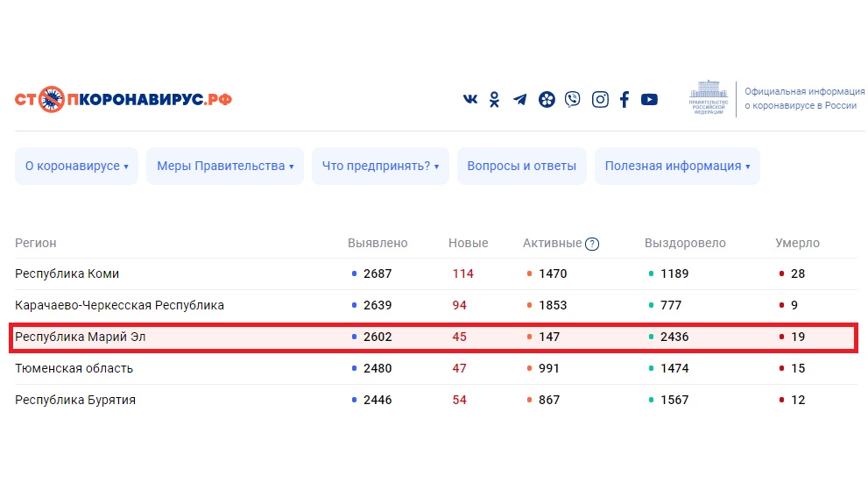868x490 pixels.
Task: Go to Вопросы и ответы section
Action: [x=521, y=167]
